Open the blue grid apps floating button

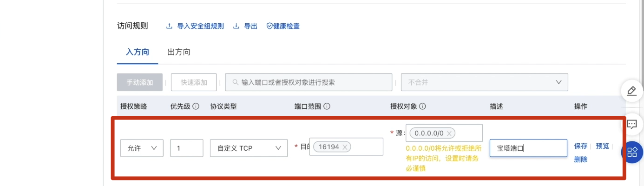coord(632,152)
